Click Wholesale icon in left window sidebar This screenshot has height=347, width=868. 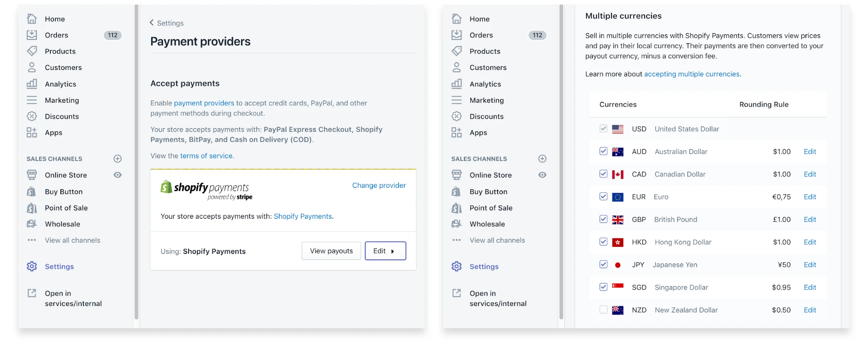(x=32, y=224)
